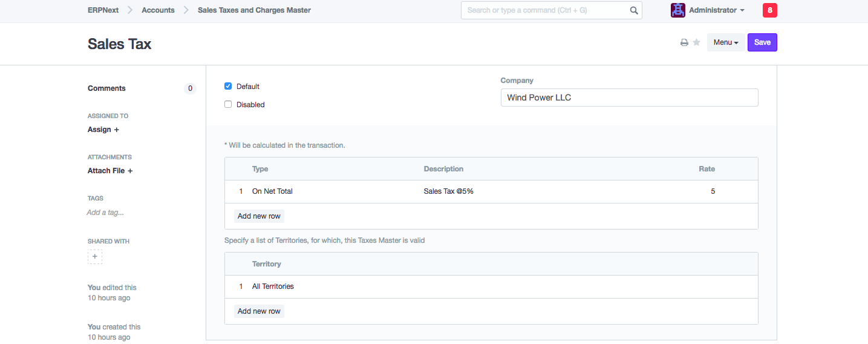The width and height of the screenshot is (868, 344).
Task: Open the red notifications badge
Action: tap(769, 10)
